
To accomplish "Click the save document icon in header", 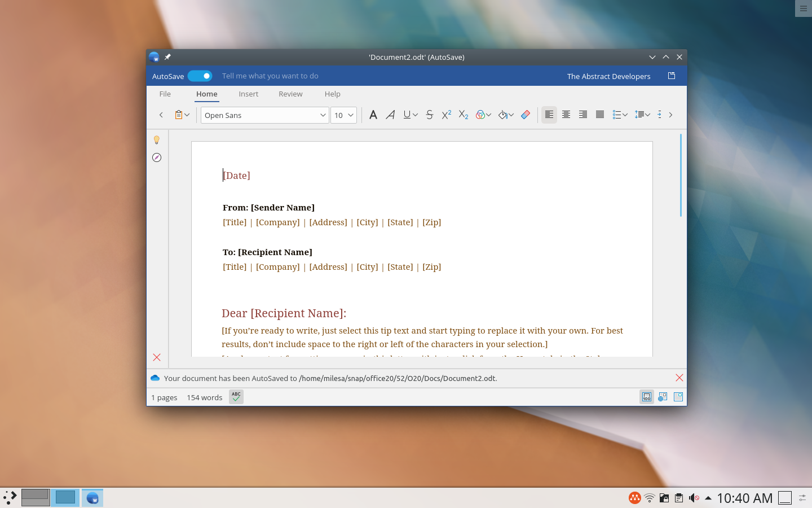I will pos(672,76).
